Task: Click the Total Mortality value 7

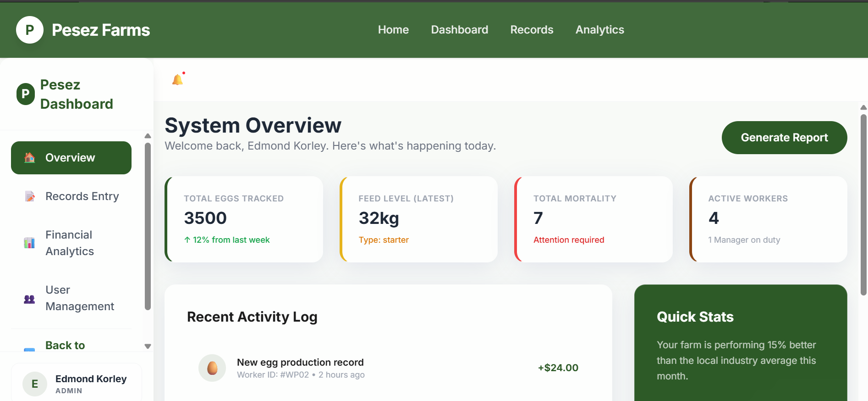Action: 538,218
